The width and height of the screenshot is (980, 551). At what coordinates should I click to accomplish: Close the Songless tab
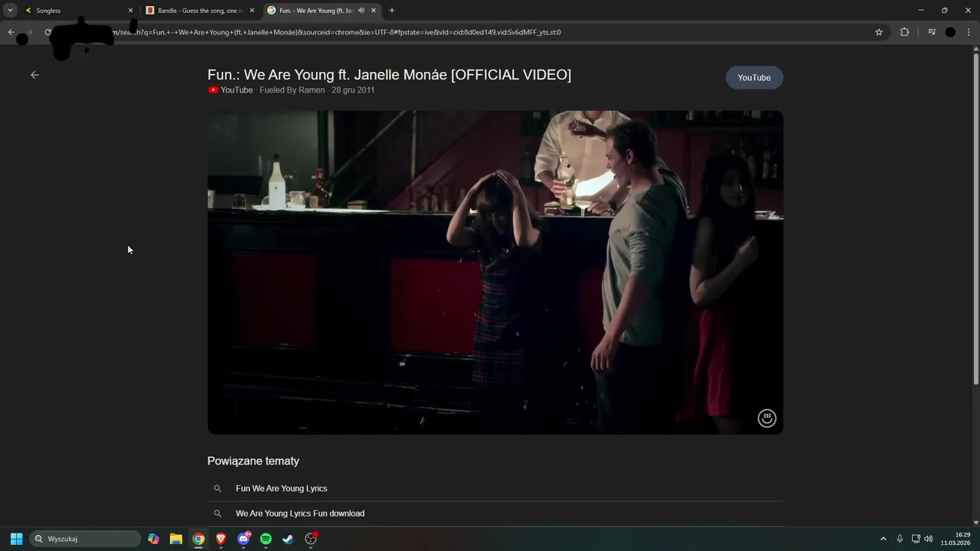coord(130,11)
